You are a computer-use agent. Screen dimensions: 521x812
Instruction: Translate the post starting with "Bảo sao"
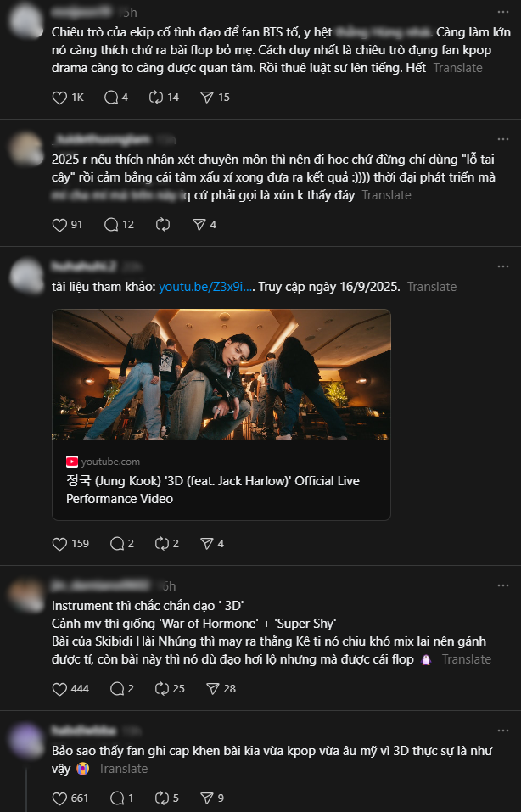coord(123,769)
